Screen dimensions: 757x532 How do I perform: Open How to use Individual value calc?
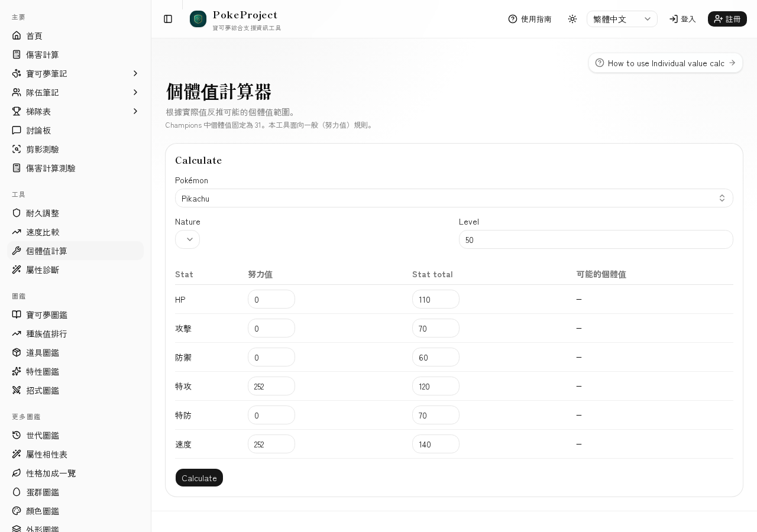665,63
